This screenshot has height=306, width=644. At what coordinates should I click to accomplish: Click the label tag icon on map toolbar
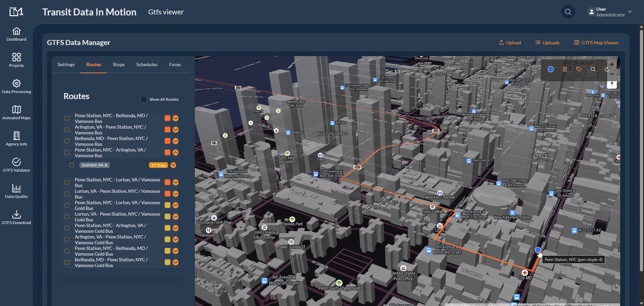[x=579, y=69]
